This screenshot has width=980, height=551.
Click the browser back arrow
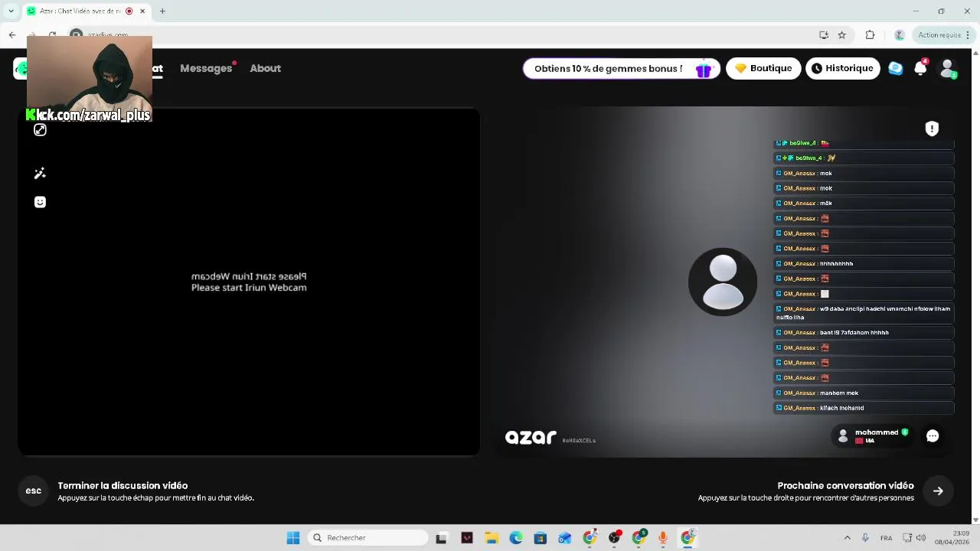point(12,34)
